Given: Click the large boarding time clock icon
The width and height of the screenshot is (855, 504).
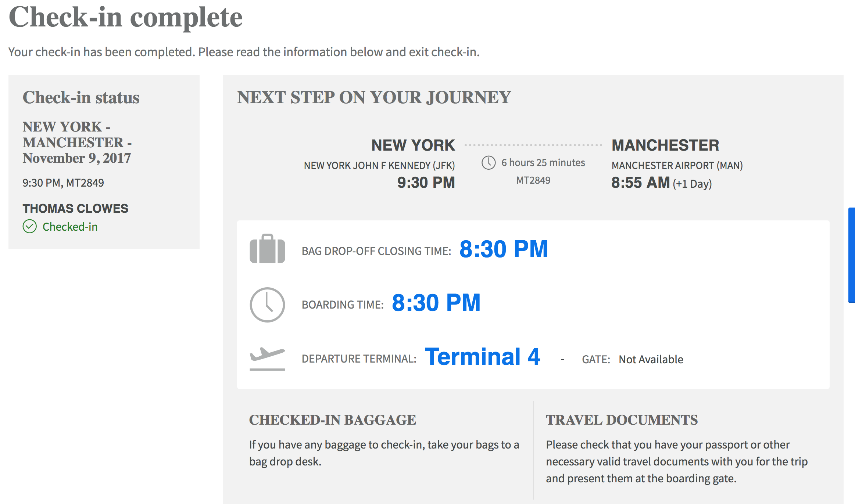Looking at the screenshot, I should [x=267, y=305].
